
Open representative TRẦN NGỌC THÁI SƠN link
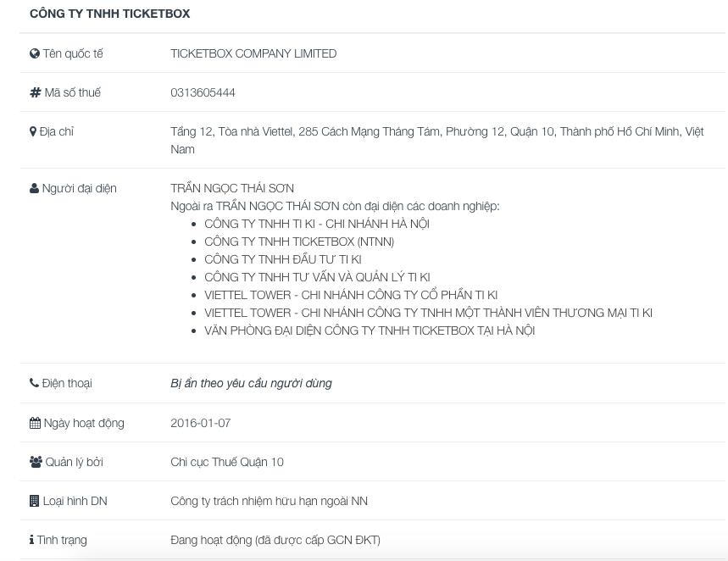point(232,188)
